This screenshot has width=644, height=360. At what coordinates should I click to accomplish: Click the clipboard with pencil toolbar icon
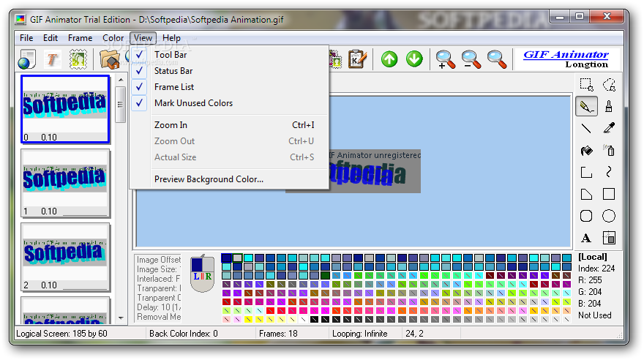pyautogui.click(x=357, y=59)
